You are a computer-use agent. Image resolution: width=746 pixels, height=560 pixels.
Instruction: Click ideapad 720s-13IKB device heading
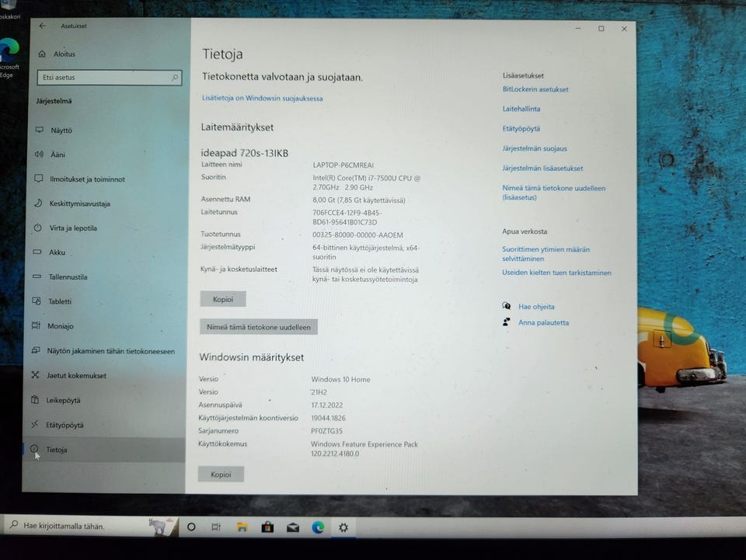(x=245, y=153)
